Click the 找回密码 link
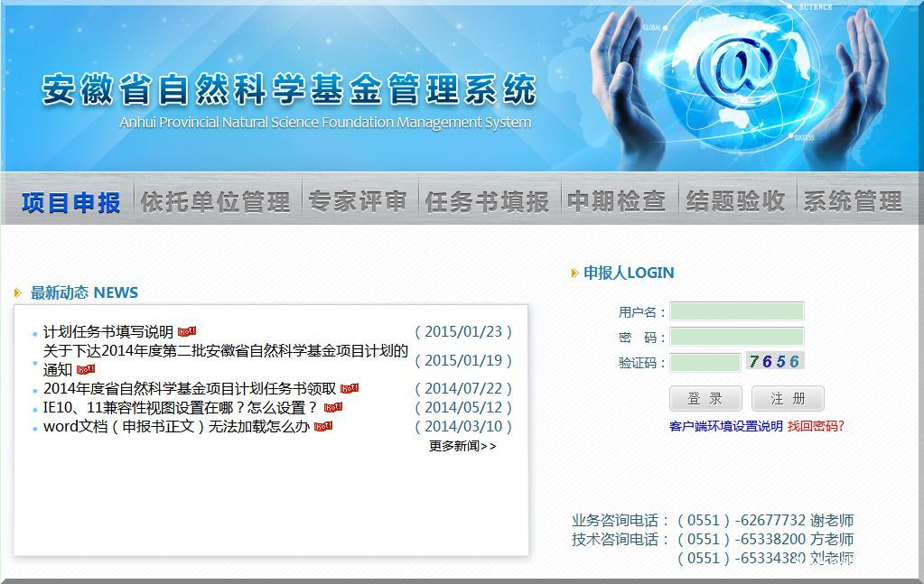This screenshot has width=924, height=584. (x=816, y=426)
